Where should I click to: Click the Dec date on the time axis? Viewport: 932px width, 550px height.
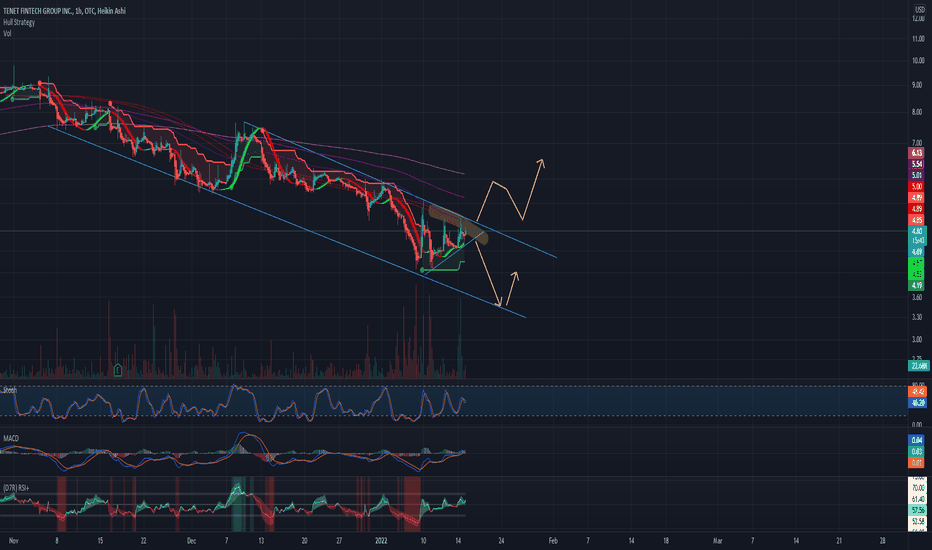tap(191, 541)
